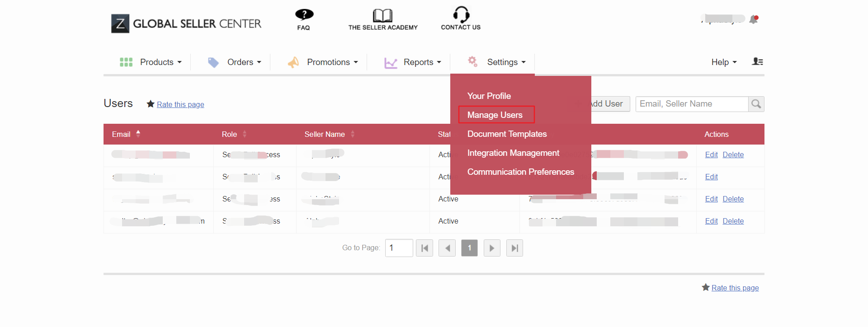Click the top Rate this page link
Image resolution: width=868 pixels, height=327 pixels.
tap(180, 104)
